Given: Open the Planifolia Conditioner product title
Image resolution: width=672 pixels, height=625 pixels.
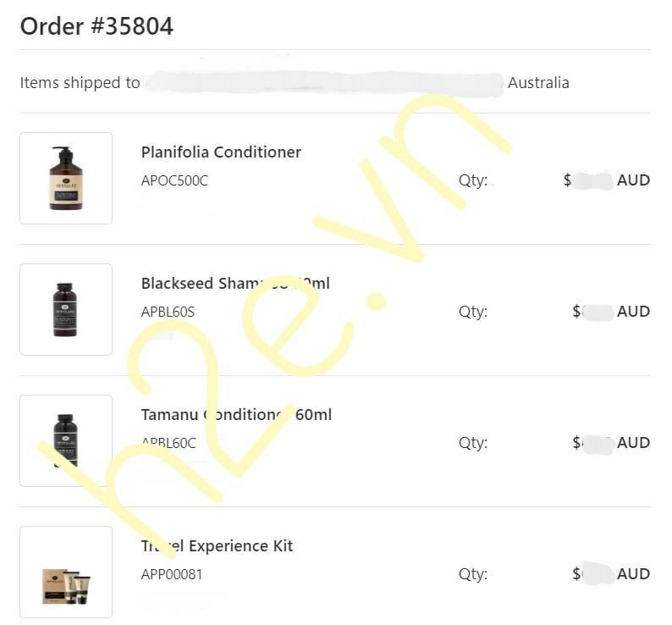Looking at the screenshot, I should [x=221, y=152].
